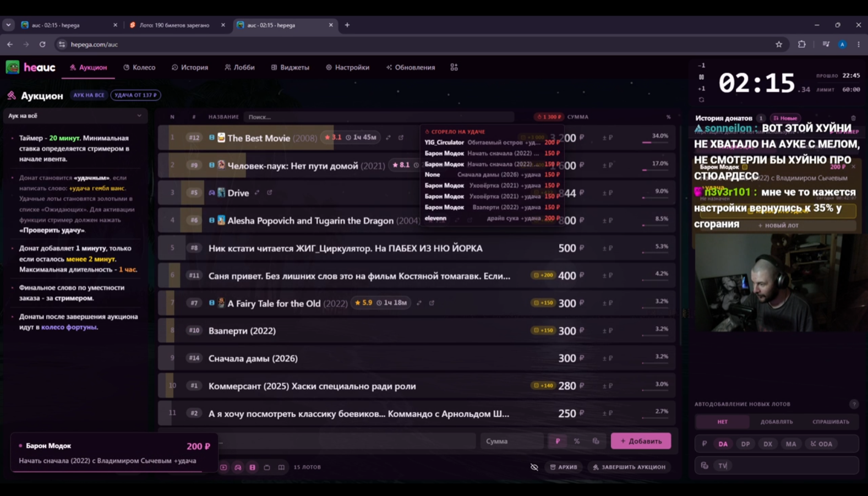This screenshot has height=496, width=868.
Task: Focus the lot search field "Поиск..."
Action: click(x=379, y=117)
